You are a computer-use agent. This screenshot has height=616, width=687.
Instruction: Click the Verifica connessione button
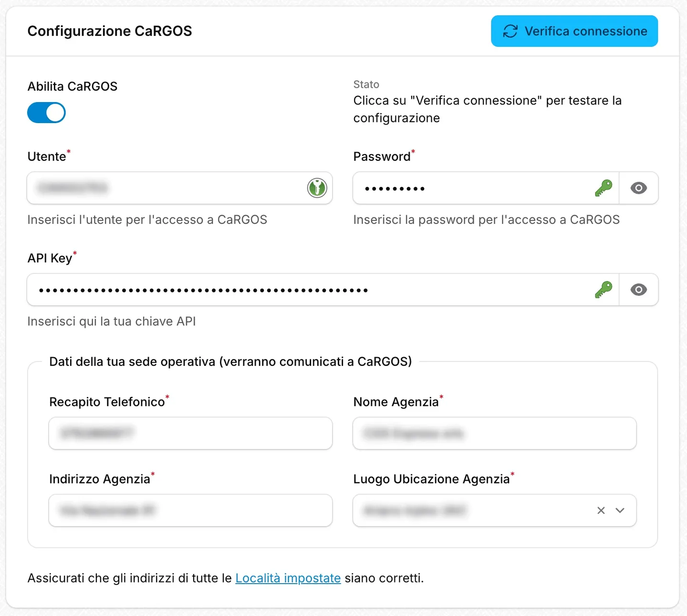tap(574, 31)
